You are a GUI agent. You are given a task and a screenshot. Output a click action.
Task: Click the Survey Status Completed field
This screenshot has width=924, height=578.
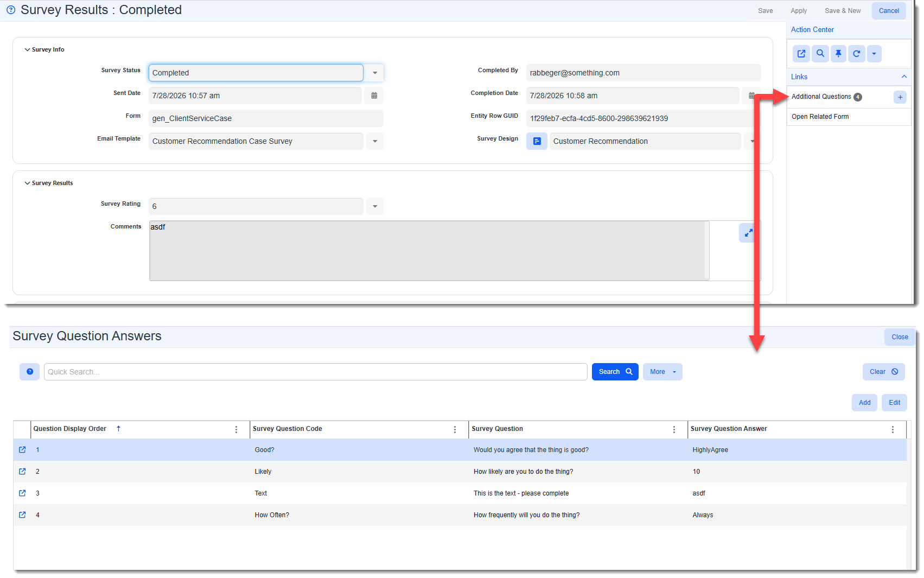(x=256, y=73)
